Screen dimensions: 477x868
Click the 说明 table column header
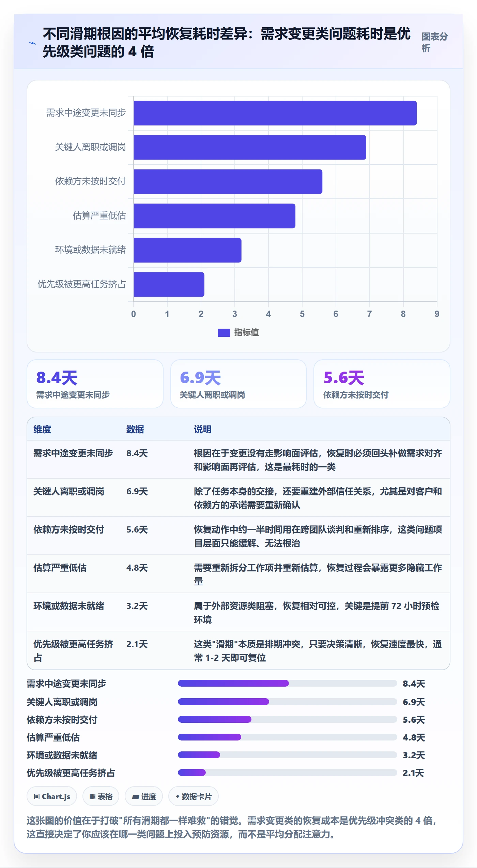tap(203, 429)
